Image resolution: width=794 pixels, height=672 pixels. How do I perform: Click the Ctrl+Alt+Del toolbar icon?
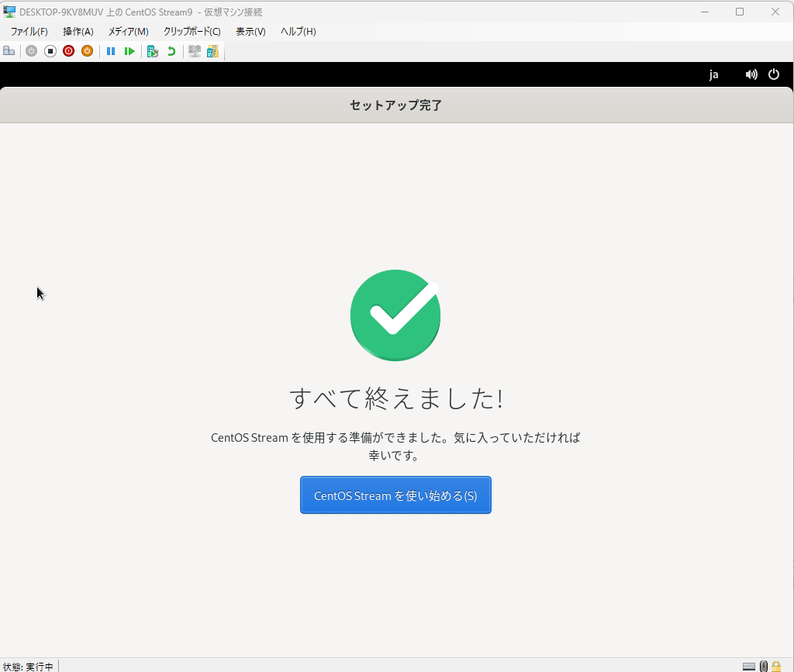[x=9, y=51]
